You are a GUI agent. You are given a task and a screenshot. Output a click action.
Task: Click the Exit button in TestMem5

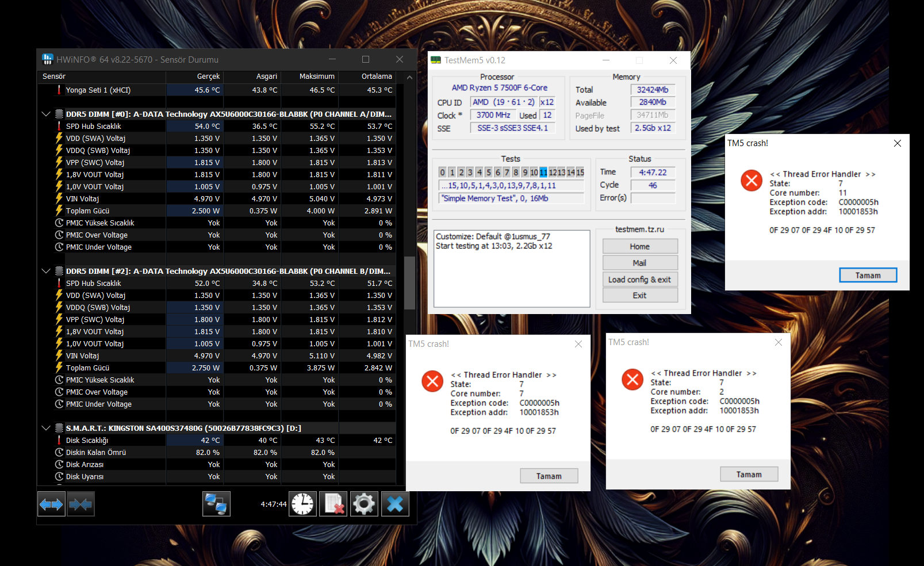pos(640,295)
